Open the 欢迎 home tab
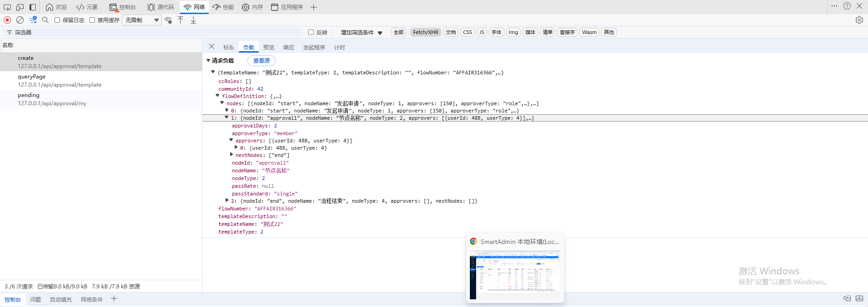 point(56,7)
